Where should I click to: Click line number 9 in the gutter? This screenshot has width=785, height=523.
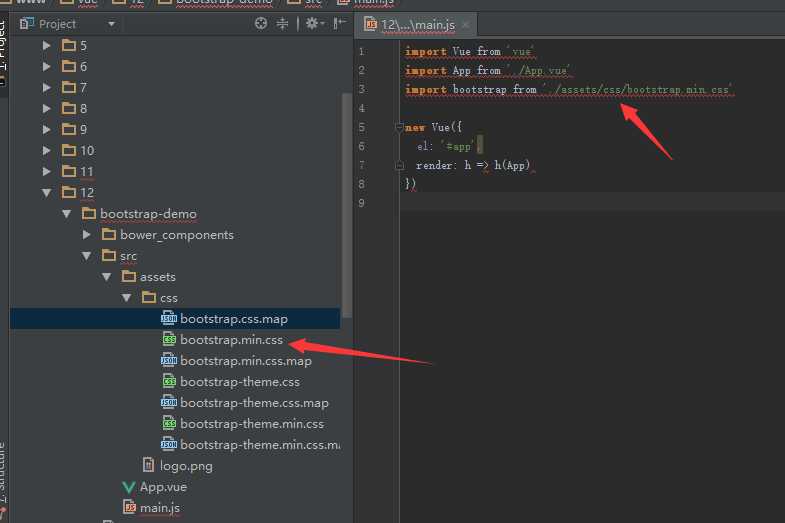pyautogui.click(x=361, y=203)
